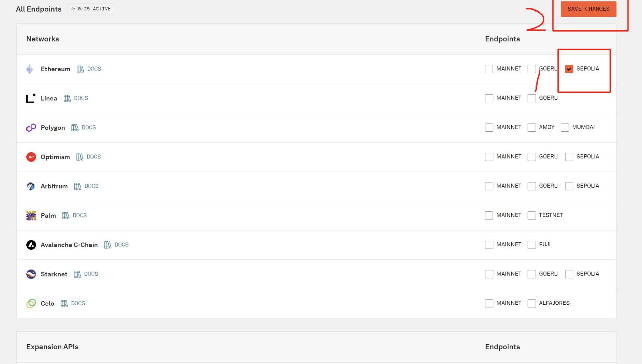Screen dimensions: 642x364
Task: Open the Starknet DOCS link
Action: pyautogui.click(x=91, y=274)
